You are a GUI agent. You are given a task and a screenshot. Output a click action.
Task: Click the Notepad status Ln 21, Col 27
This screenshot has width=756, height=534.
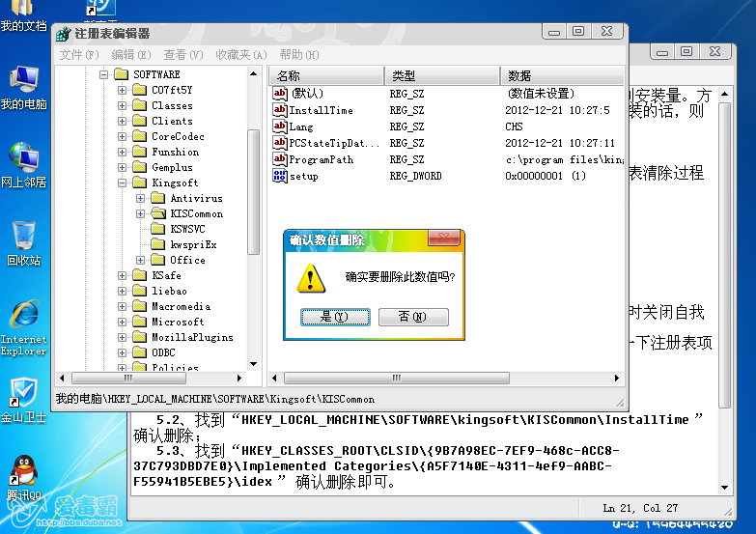640,508
